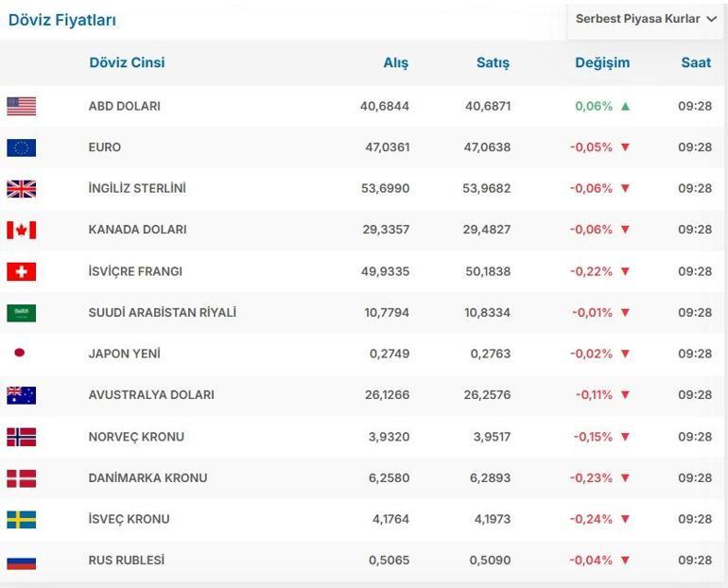Viewport: 728px width, 588px height.
Task: Select the Japon Yeni buy value 0,2749
Action: tap(390, 354)
